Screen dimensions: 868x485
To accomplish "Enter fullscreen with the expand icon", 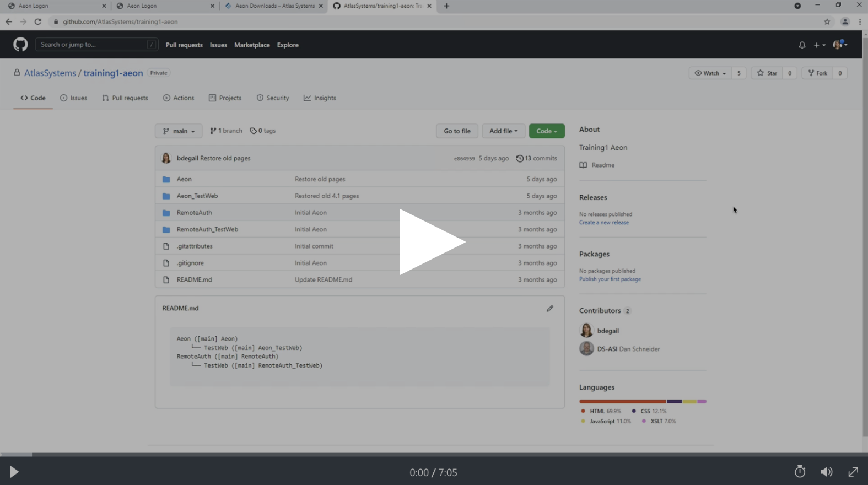I will click(853, 472).
